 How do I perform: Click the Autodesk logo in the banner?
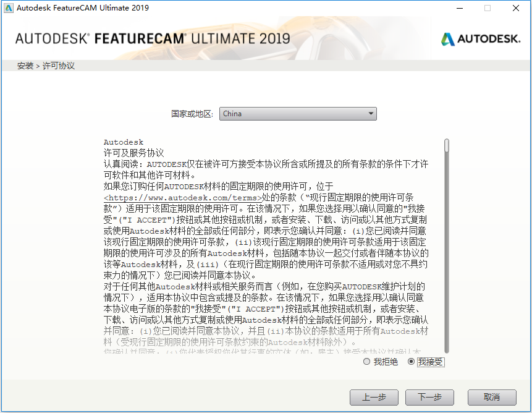[481, 39]
